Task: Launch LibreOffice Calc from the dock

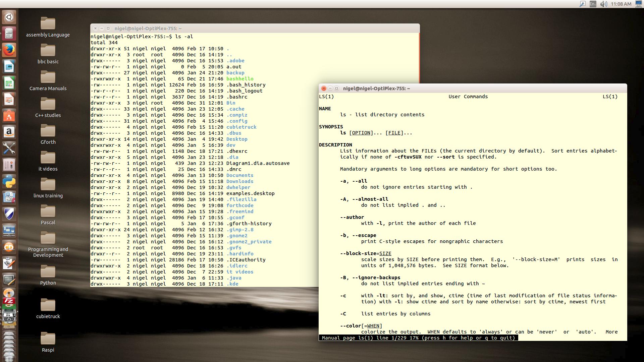Action: coord(9,83)
